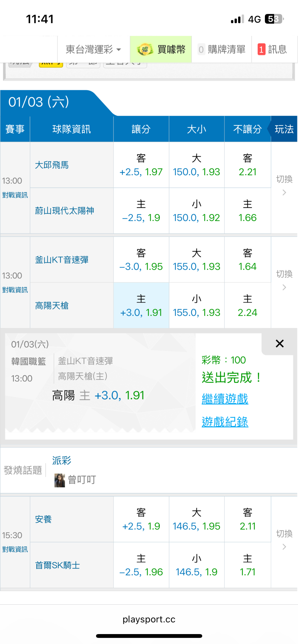Select over 146.5 for 安養 game

coord(196,519)
